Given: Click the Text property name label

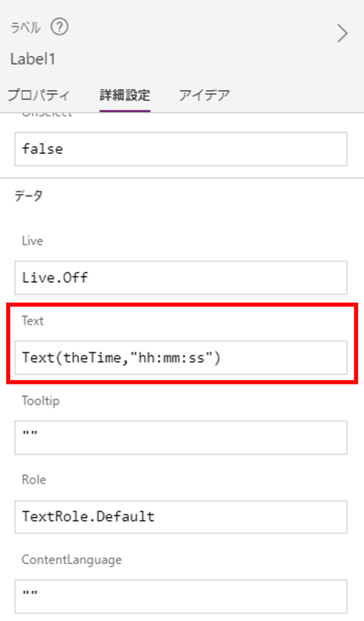Looking at the screenshot, I should 32,321.
